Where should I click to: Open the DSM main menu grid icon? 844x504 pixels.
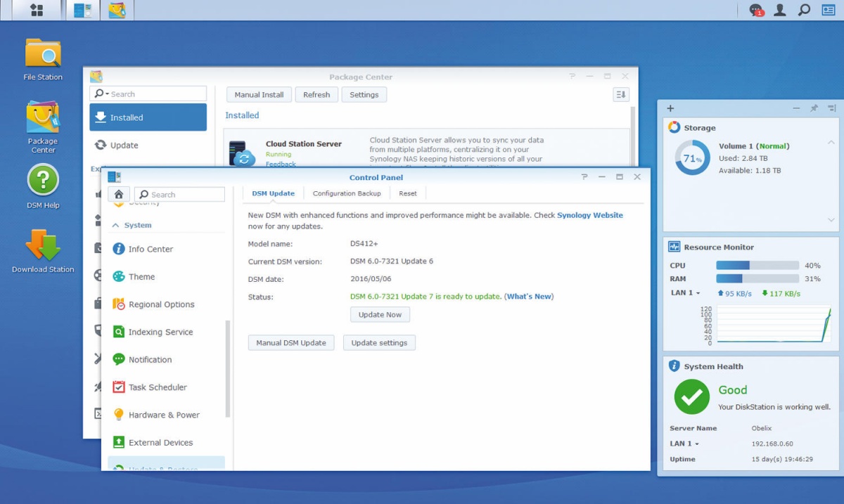(36, 10)
